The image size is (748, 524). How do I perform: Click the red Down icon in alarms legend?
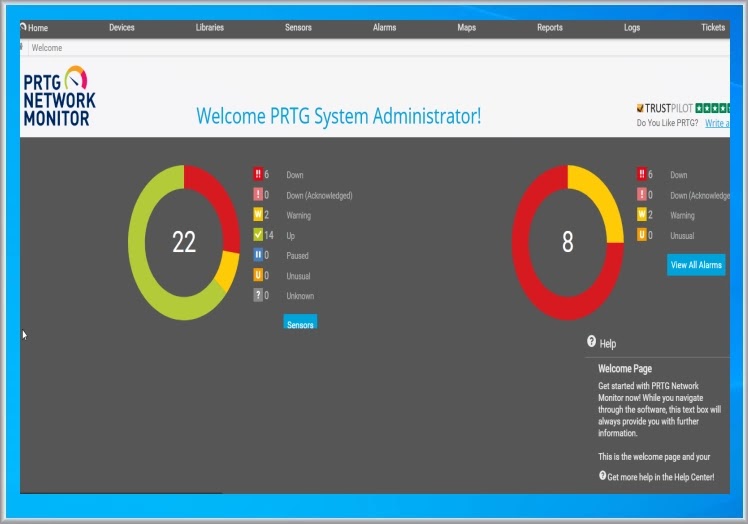tap(642, 174)
